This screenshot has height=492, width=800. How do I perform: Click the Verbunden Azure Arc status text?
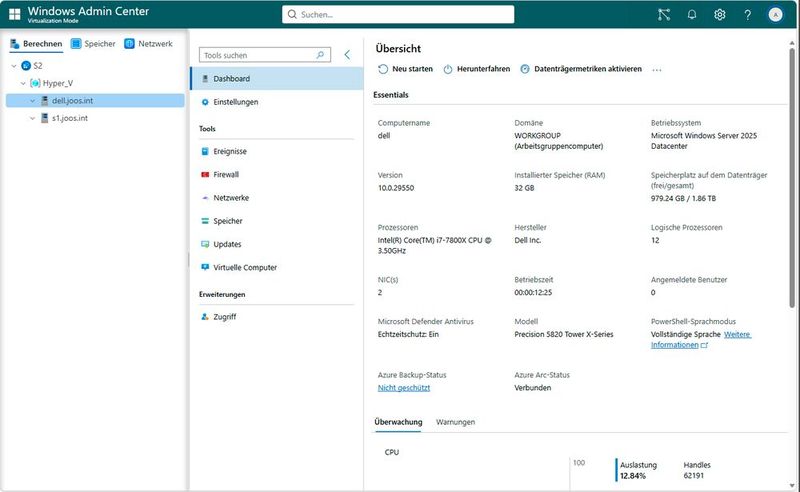(533, 388)
